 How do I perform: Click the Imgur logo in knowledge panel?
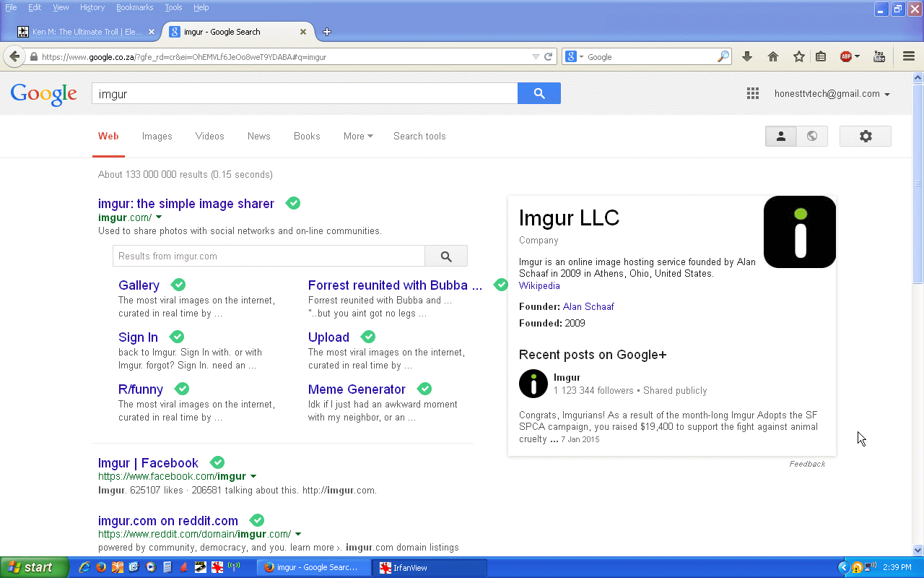(x=800, y=232)
